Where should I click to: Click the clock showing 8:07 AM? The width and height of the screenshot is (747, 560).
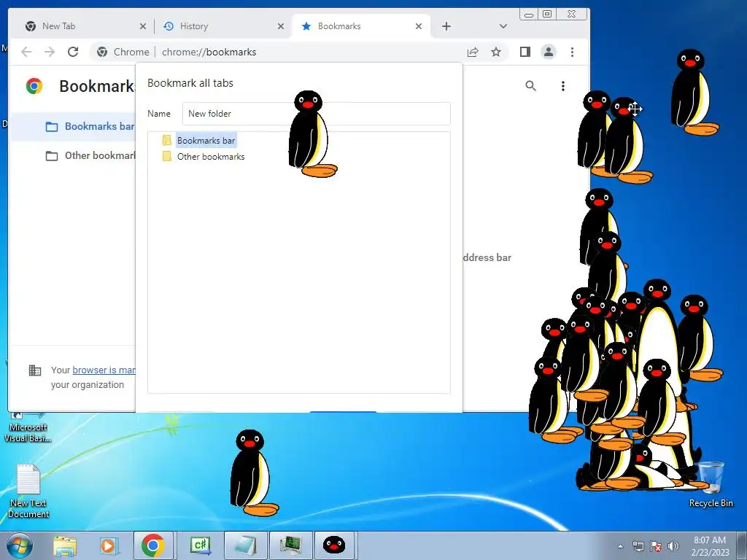(710, 545)
